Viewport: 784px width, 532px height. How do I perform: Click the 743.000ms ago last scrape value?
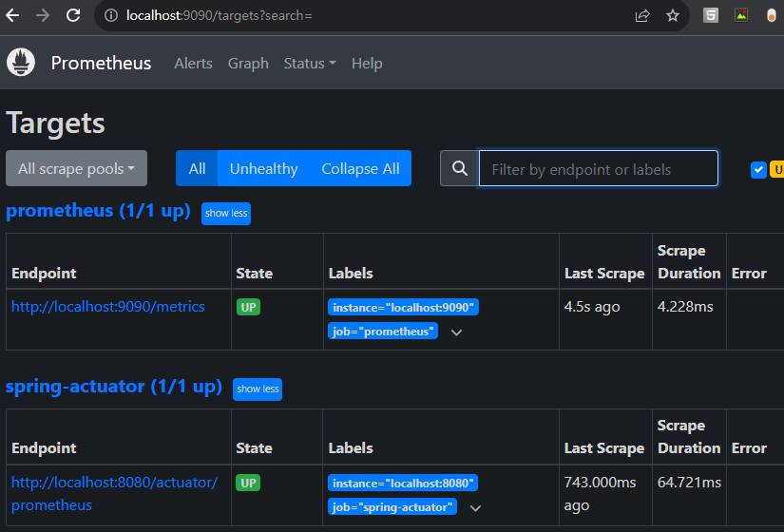pyautogui.click(x=600, y=493)
